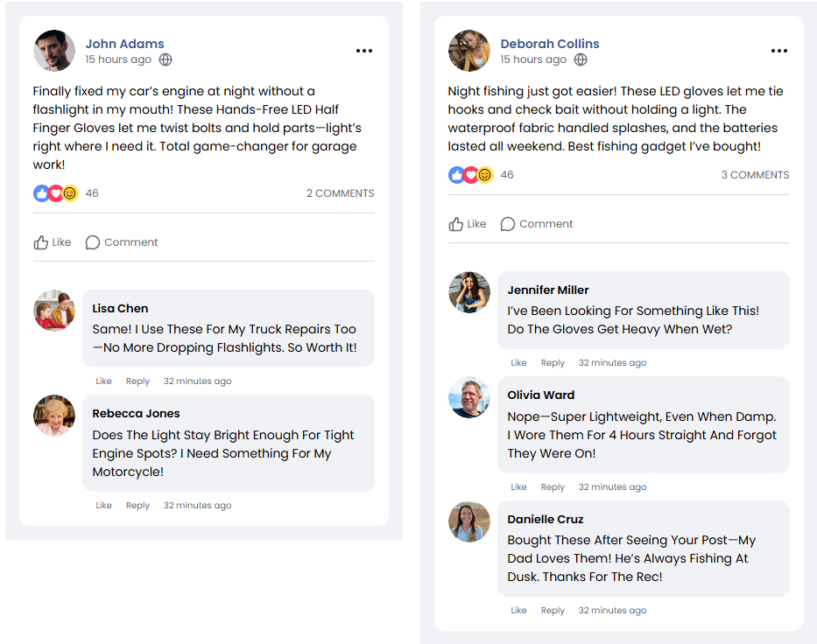Like Olivia Ward's comment

(518, 487)
